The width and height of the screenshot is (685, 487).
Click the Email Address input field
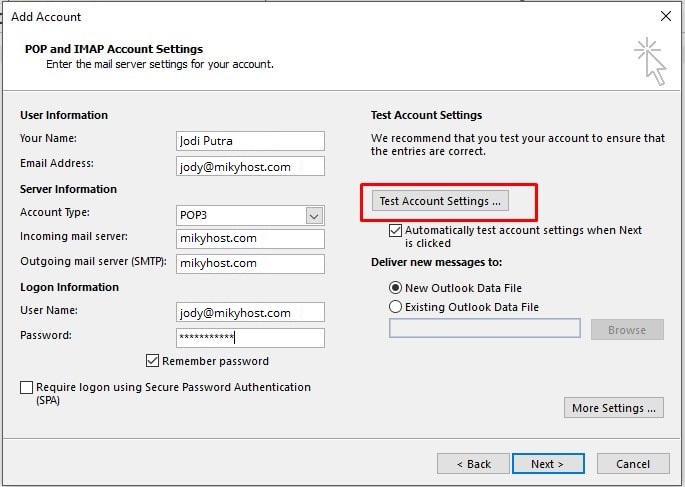250,166
